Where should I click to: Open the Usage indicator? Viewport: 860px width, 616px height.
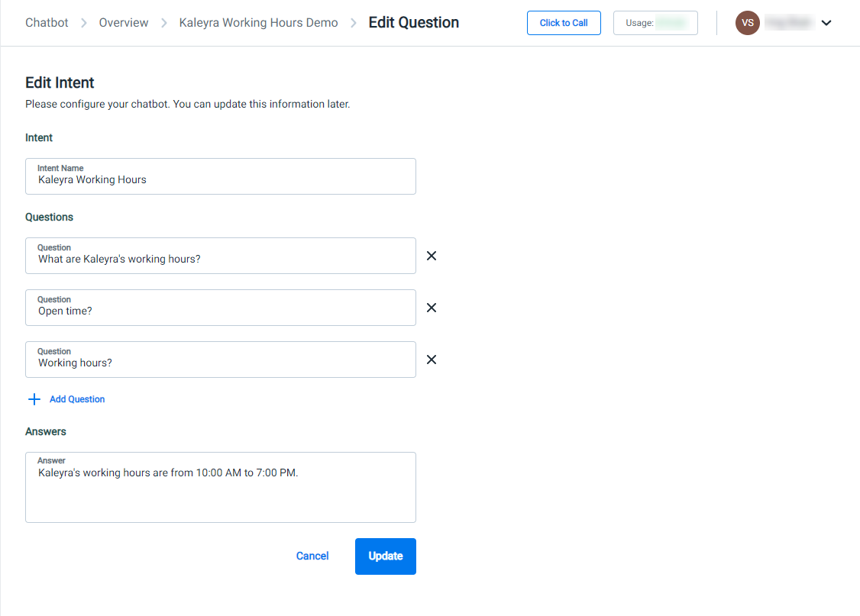[x=655, y=23]
